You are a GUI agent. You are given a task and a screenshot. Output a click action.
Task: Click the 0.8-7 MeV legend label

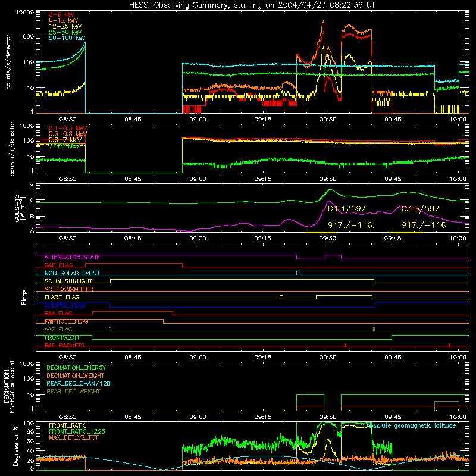65,140
